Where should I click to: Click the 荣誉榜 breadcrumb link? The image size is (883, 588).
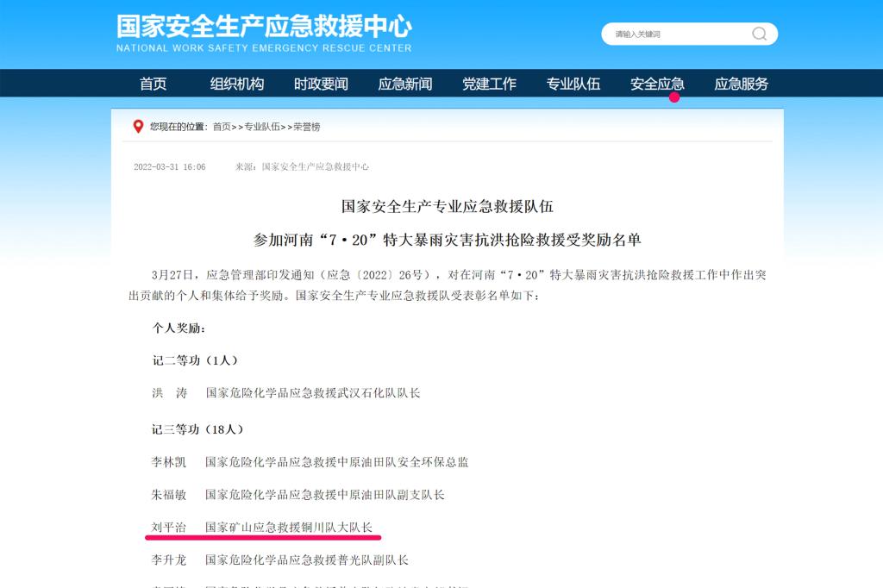point(306,127)
